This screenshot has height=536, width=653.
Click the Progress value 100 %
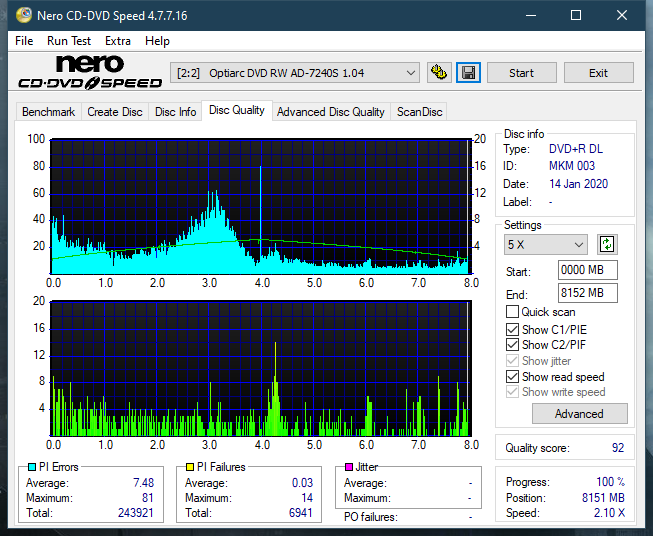[x=611, y=482]
